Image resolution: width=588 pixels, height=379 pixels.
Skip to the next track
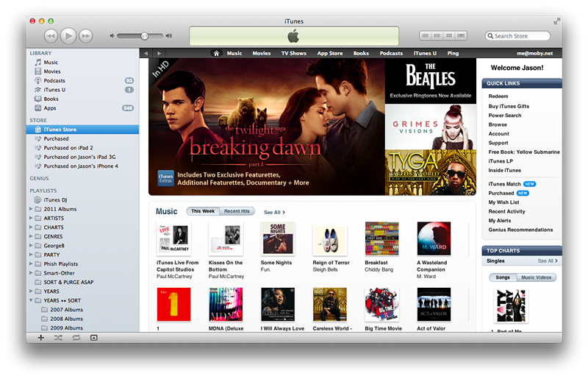click(x=86, y=35)
